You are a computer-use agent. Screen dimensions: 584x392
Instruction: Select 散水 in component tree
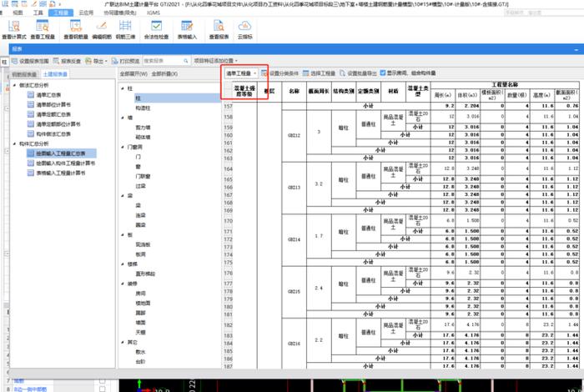point(141,352)
